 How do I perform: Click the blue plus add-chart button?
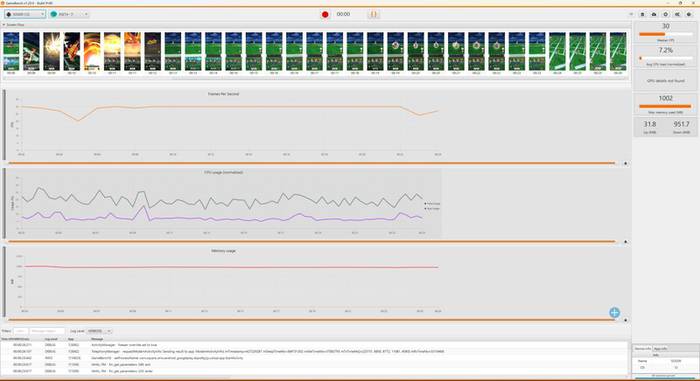click(614, 313)
